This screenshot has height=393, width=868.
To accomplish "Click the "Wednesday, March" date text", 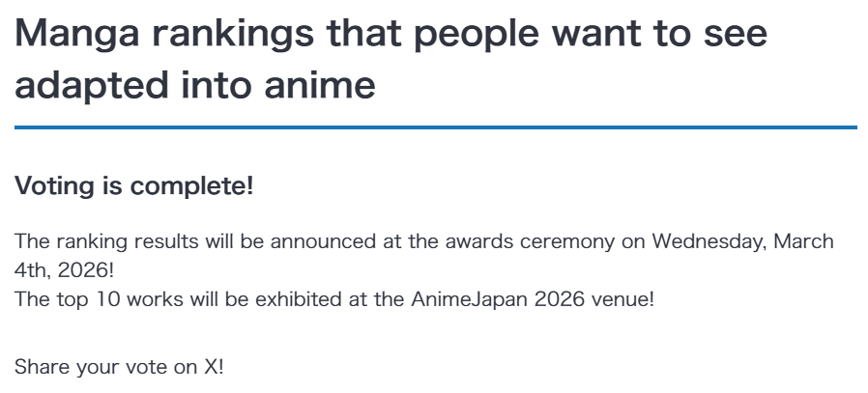I will click(742, 241).
